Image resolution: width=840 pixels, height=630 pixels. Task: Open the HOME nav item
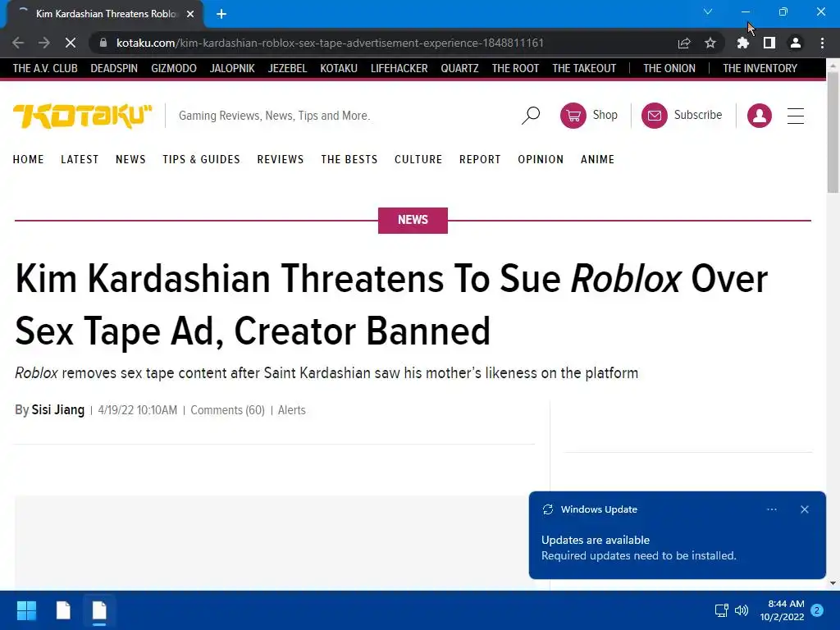tap(29, 160)
